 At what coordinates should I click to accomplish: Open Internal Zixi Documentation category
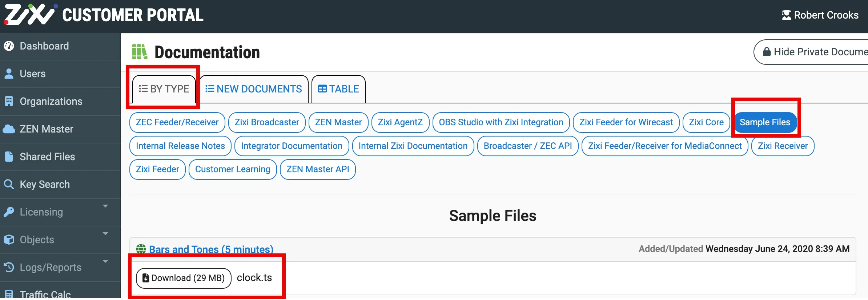413,146
